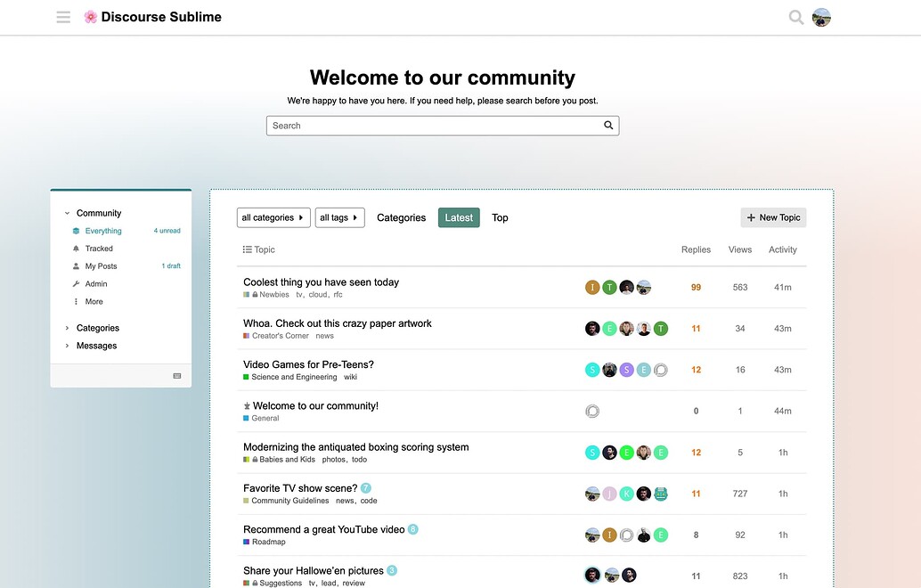Click the bulk select topic list icon
The width and height of the screenshot is (921, 588).
pos(247,250)
